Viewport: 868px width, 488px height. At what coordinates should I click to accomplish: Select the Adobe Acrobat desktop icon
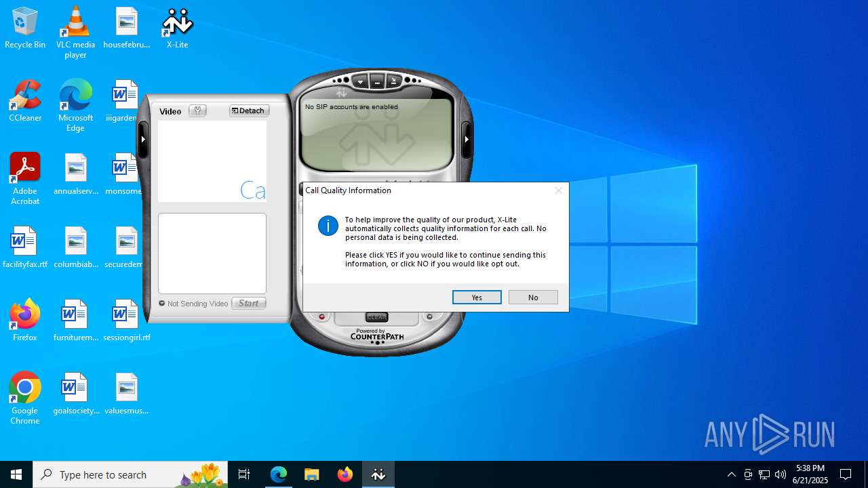click(x=25, y=179)
